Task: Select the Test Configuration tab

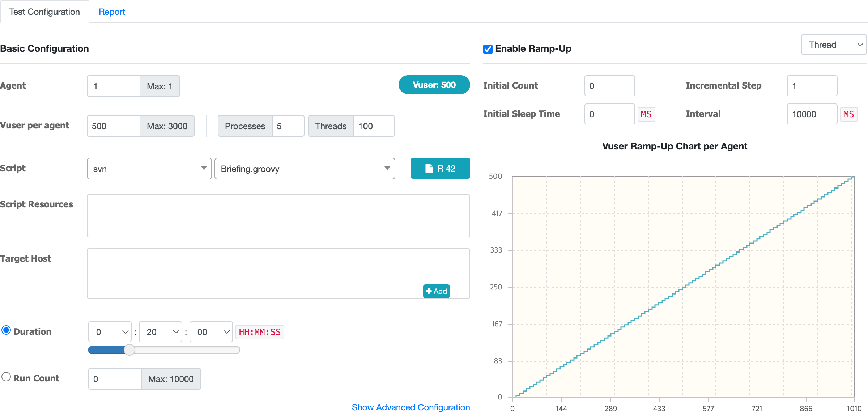Action: click(x=44, y=12)
